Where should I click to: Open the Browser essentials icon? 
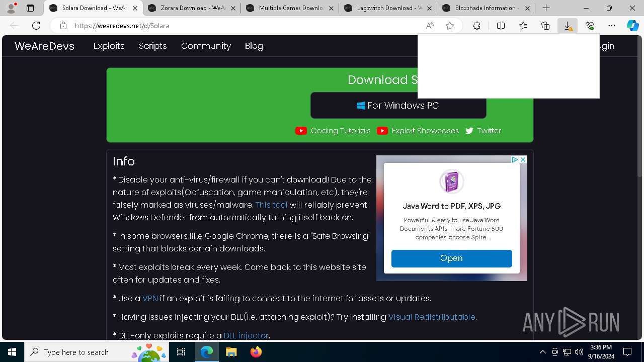(590, 26)
